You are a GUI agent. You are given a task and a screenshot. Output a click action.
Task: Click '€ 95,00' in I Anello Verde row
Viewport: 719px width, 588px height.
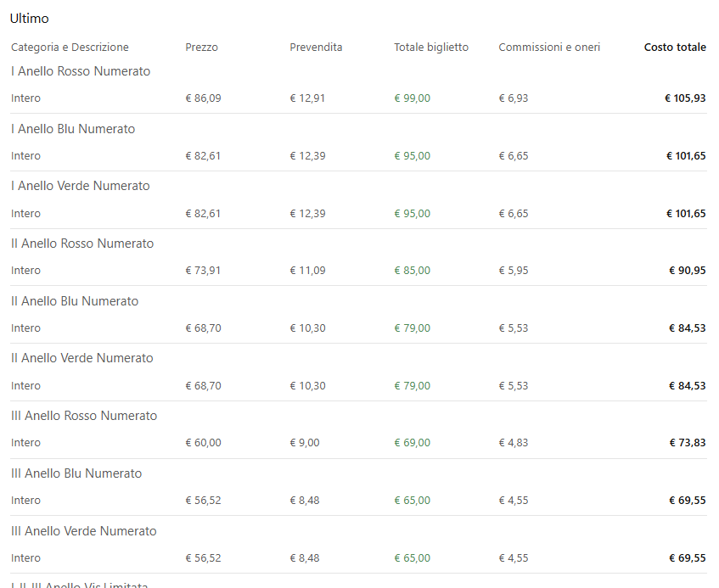tap(413, 214)
